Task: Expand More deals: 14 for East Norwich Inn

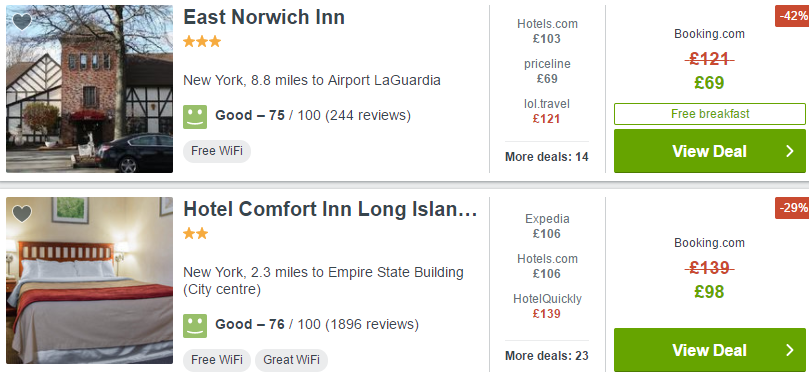Action: tap(546, 157)
